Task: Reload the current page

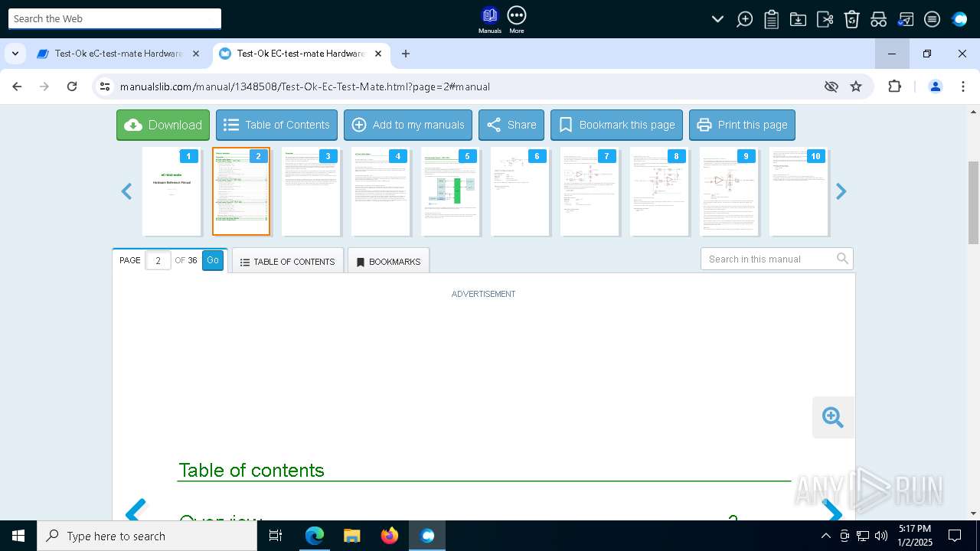Action: [72, 86]
